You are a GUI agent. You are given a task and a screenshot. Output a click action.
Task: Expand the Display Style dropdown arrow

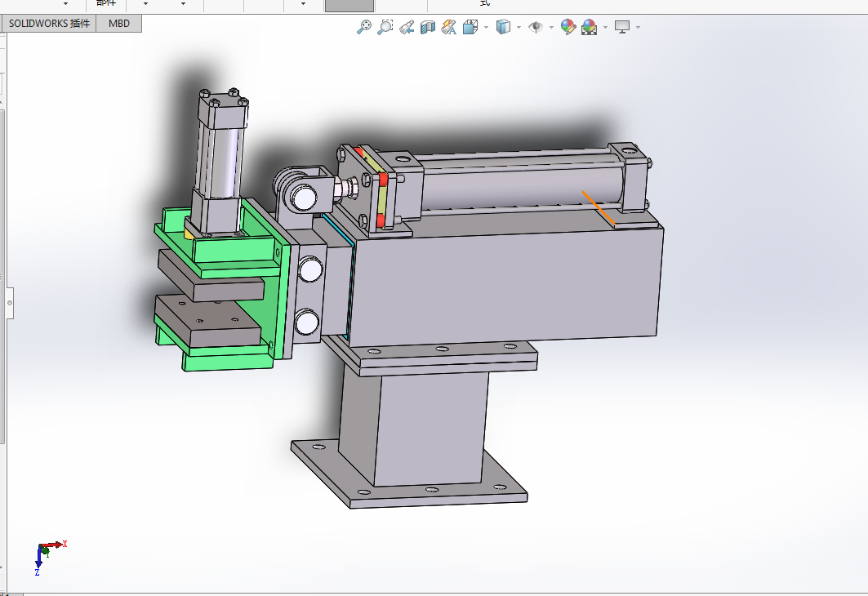click(519, 27)
